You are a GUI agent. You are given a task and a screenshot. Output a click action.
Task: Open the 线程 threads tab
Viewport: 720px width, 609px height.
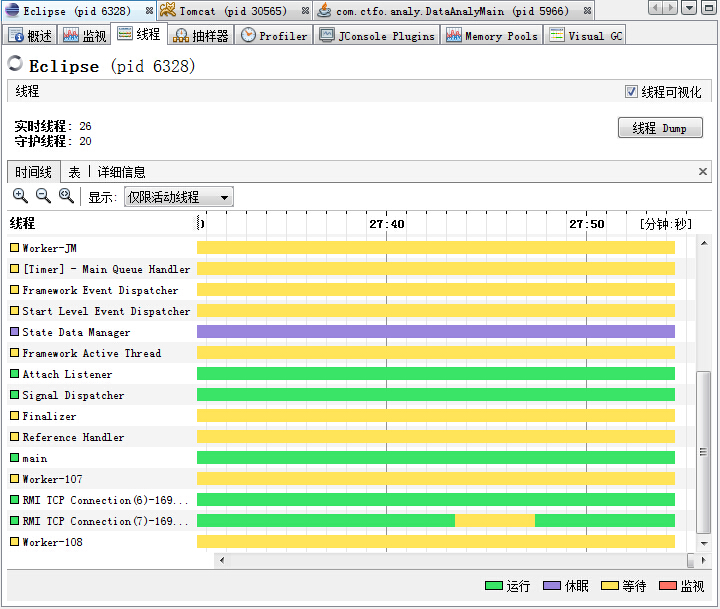pos(139,34)
